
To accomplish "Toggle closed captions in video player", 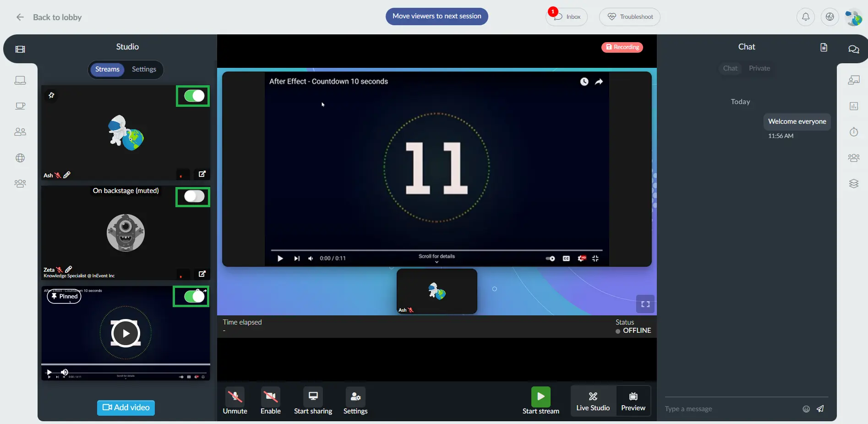I will pyautogui.click(x=566, y=259).
